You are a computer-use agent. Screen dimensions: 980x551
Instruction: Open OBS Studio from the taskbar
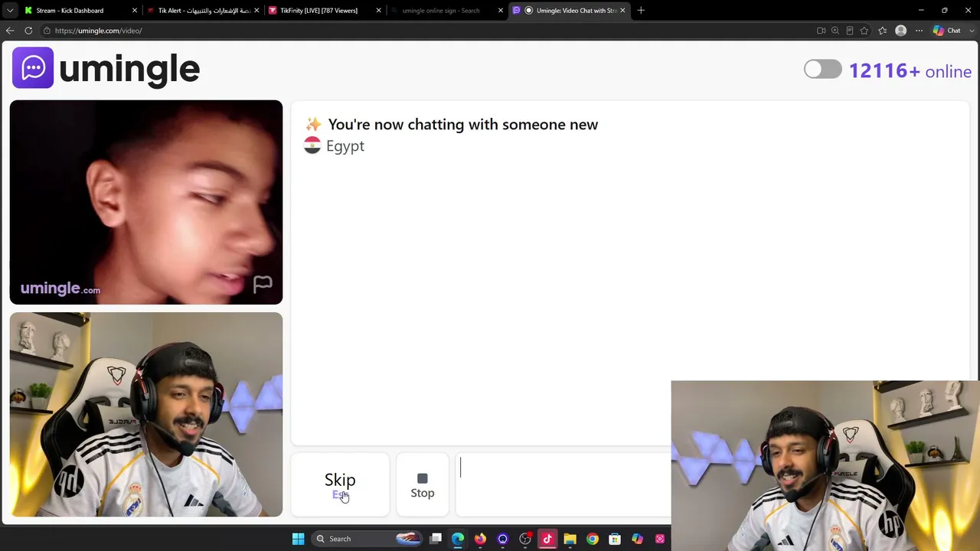tap(525, 539)
